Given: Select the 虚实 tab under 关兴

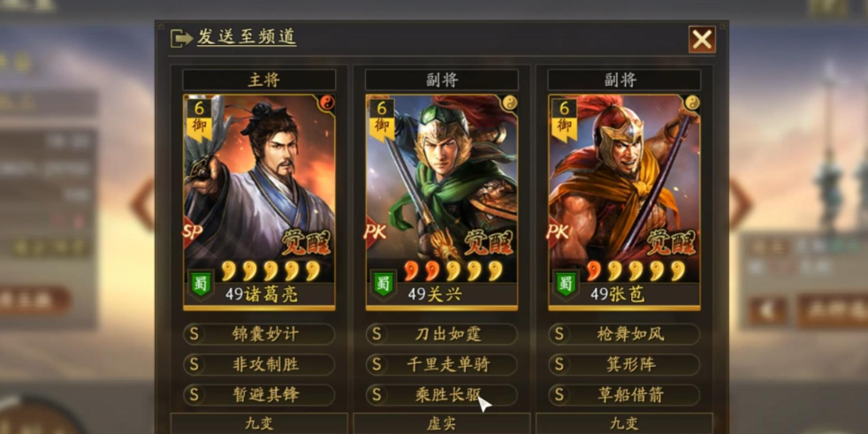Looking at the screenshot, I should point(442,423).
